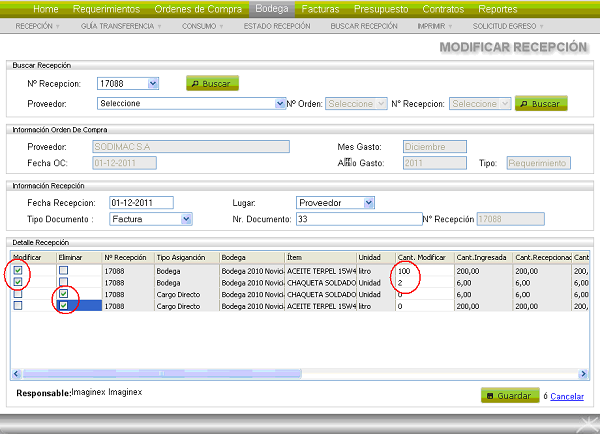This screenshot has height=434, width=600.
Task: Click the Cant. Modificar column header
Action: click(x=425, y=258)
